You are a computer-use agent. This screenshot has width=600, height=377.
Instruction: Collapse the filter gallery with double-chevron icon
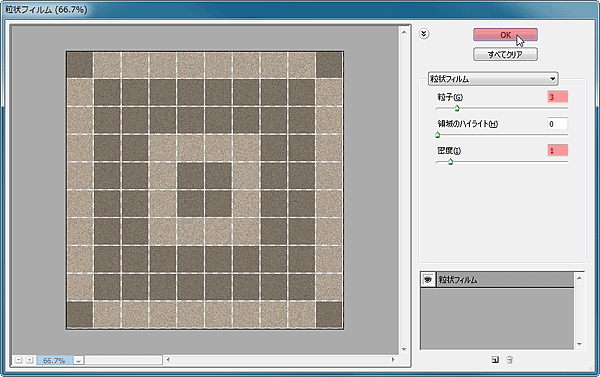click(424, 34)
